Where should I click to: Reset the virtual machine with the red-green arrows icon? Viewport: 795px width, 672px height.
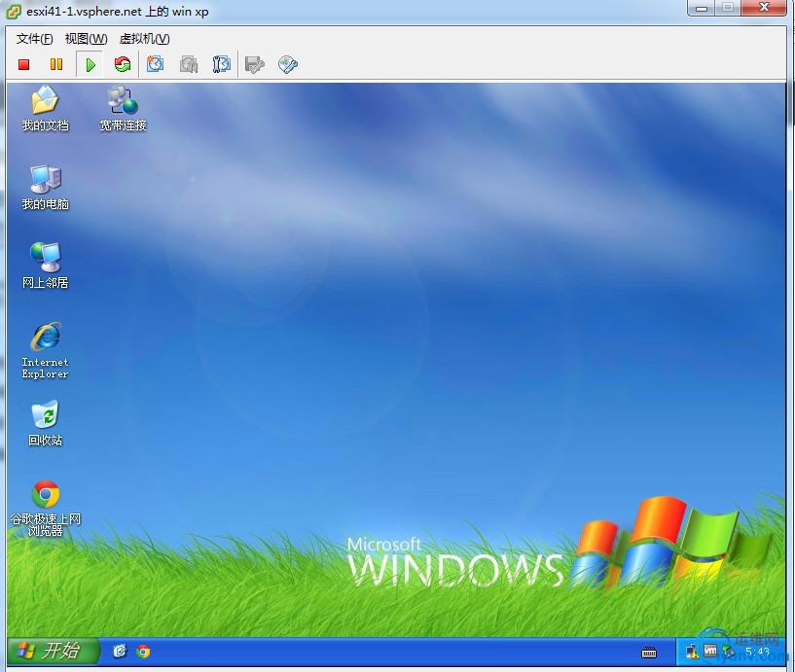(123, 64)
